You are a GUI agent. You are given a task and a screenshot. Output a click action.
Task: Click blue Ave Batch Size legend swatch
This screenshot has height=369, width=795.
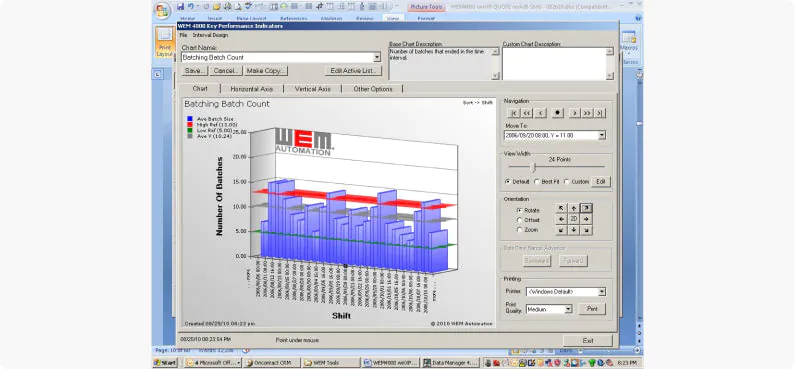tap(190, 119)
